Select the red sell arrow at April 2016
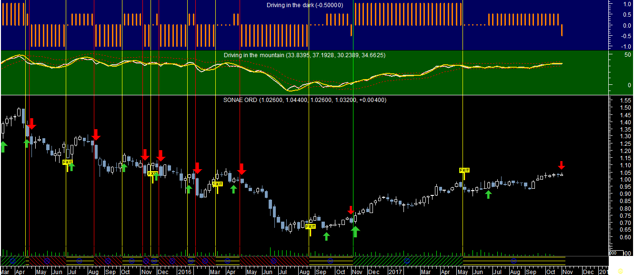 pyautogui.click(x=241, y=168)
